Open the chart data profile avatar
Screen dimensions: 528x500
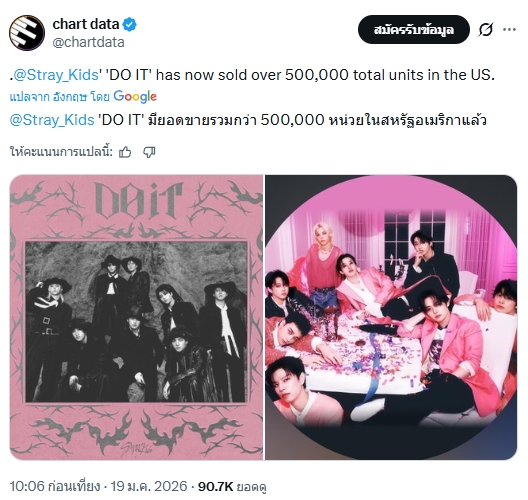coord(27,33)
